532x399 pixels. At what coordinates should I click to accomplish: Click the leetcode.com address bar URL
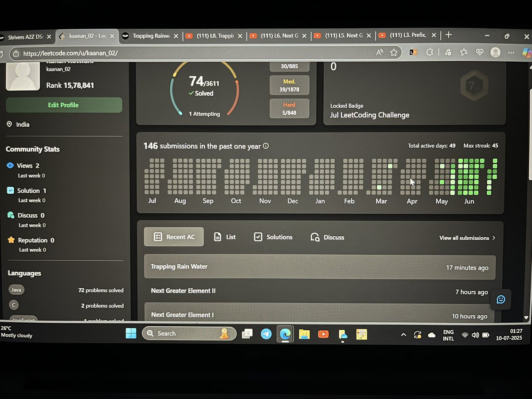70,53
